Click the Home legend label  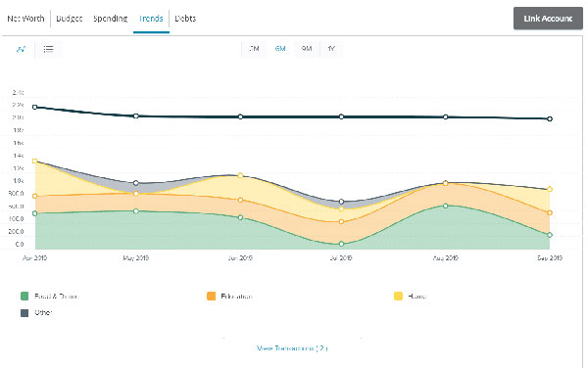click(x=417, y=297)
